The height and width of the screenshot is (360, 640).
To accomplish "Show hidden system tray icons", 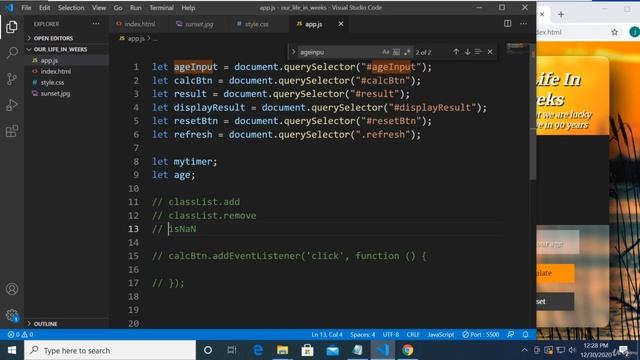I will (x=524, y=350).
